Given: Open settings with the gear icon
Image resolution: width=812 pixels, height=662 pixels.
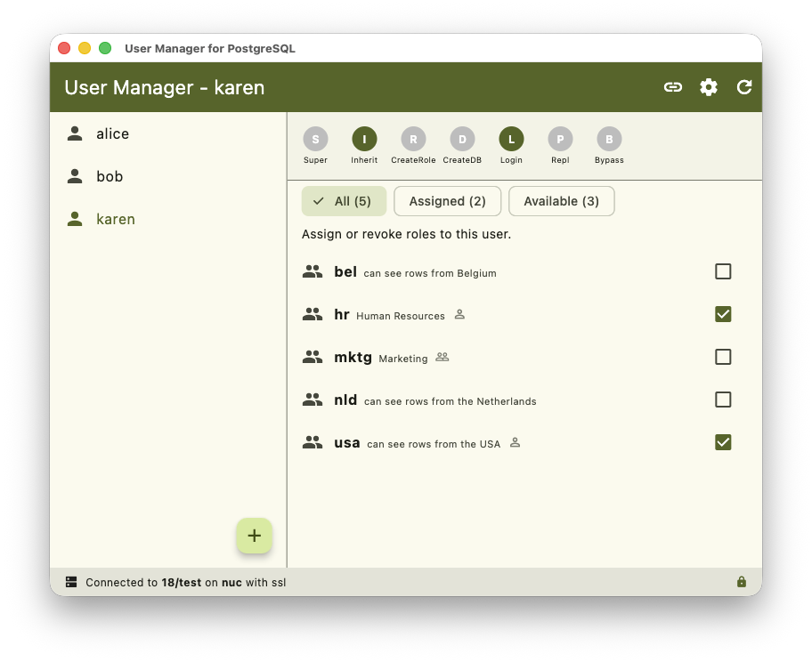Looking at the screenshot, I should pos(709,87).
